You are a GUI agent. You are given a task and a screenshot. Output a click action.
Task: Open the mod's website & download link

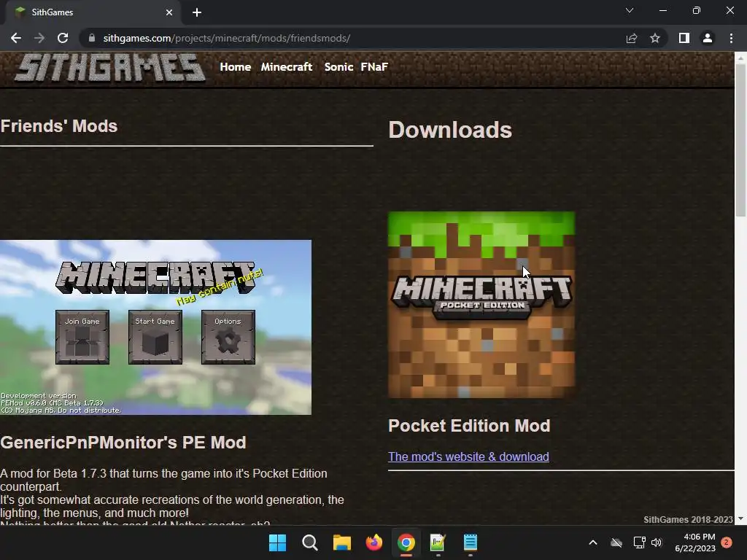pos(468,456)
